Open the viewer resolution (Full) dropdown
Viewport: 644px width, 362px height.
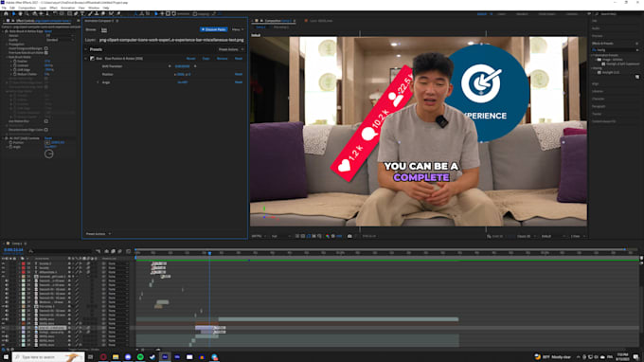[280, 236]
